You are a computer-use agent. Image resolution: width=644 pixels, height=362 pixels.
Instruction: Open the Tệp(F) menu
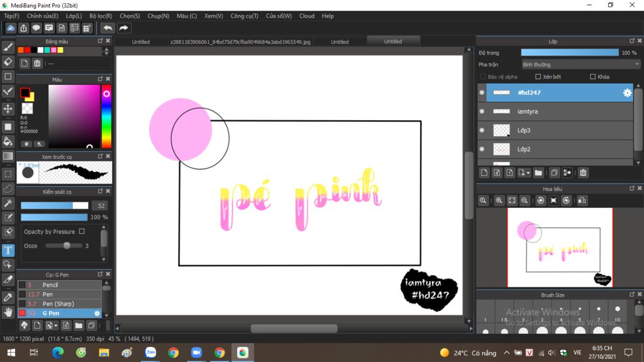coord(11,16)
